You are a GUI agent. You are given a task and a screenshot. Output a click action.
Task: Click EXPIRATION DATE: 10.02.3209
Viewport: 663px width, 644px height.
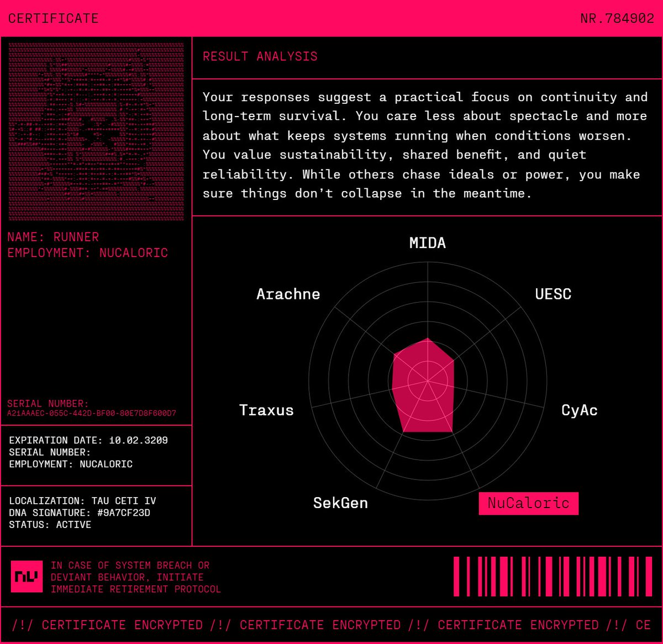tap(88, 440)
